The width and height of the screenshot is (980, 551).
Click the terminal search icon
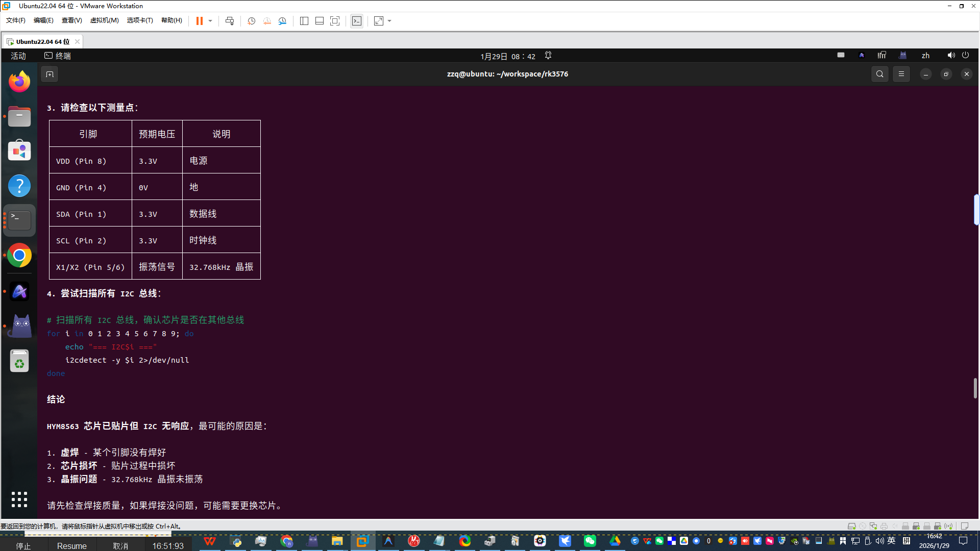[879, 74]
